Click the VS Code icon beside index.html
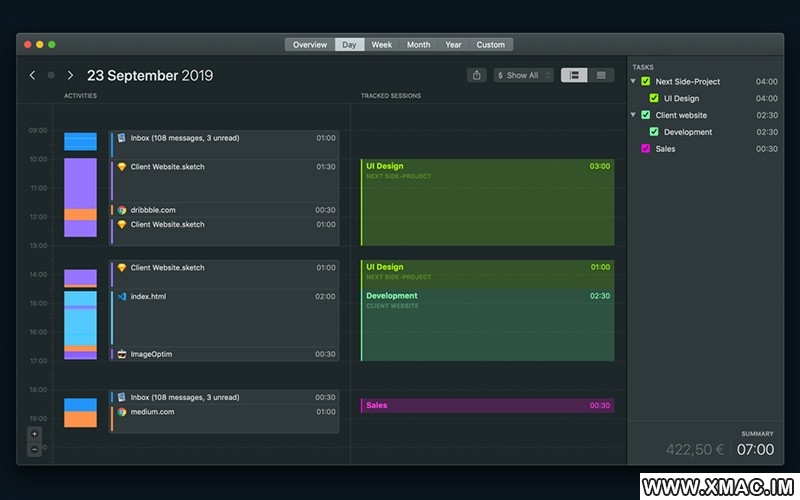Screen dimensions: 800x500 click(121, 297)
